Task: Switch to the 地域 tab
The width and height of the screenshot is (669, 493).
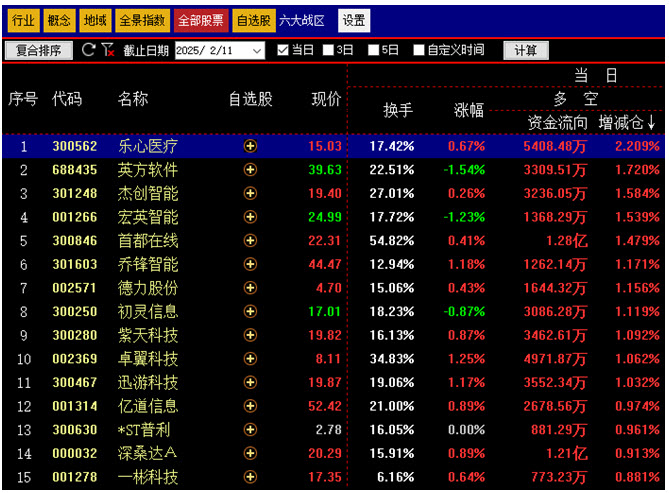Action: [x=95, y=20]
